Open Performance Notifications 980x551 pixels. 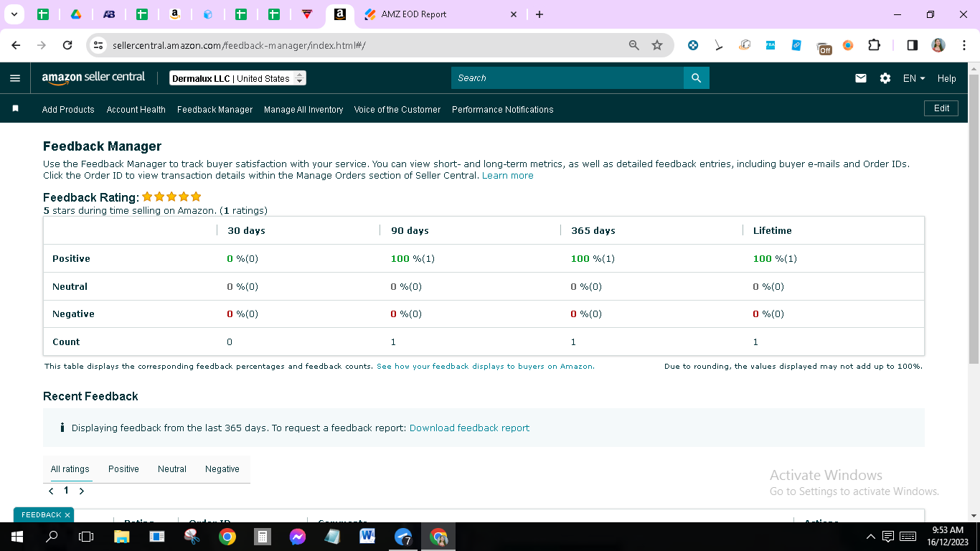pyautogui.click(x=503, y=110)
